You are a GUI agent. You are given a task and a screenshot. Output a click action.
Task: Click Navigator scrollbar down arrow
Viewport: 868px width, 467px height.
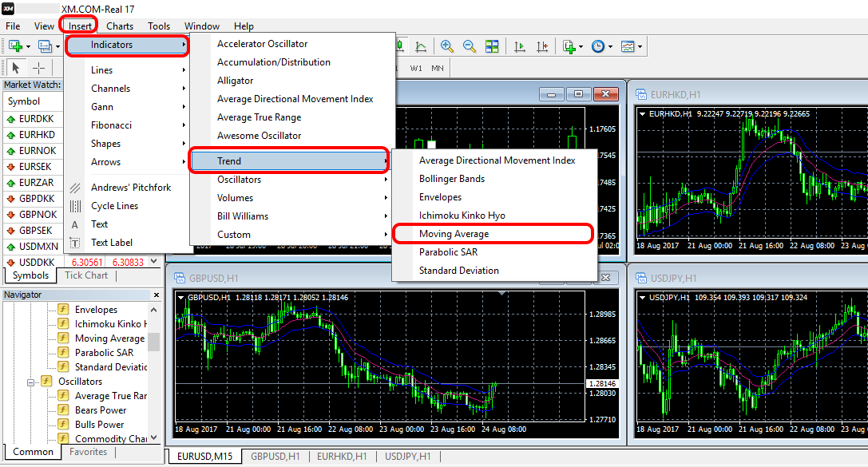[x=154, y=437]
